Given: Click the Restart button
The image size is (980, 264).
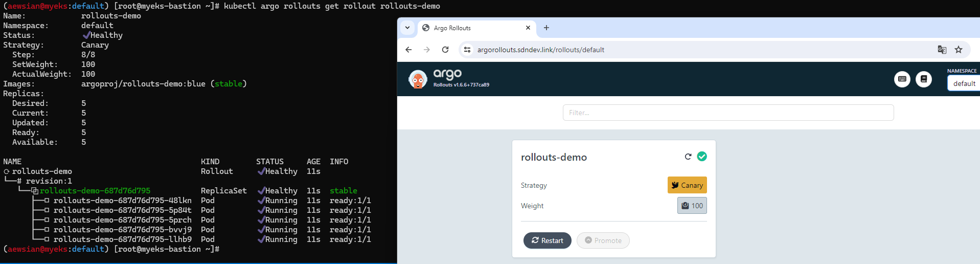Looking at the screenshot, I should coord(547,240).
